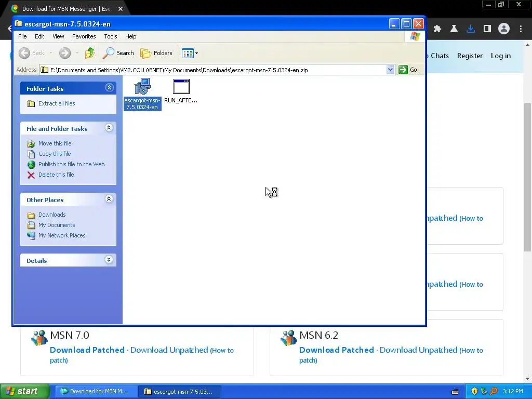
Task: Click the magnifier tray icon
Action: (494, 392)
